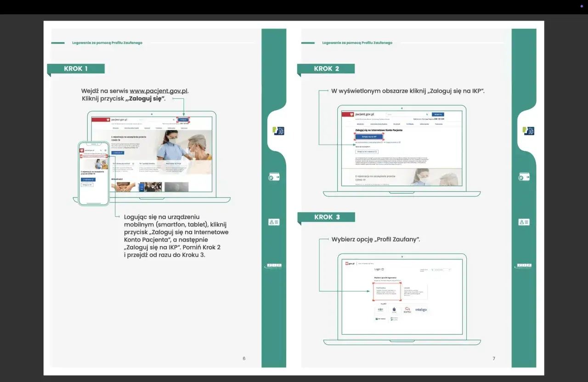Viewport: 588px width, 382px height.
Task: Click the e-wallet icon on page 6 sidebar
Action: click(274, 177)
